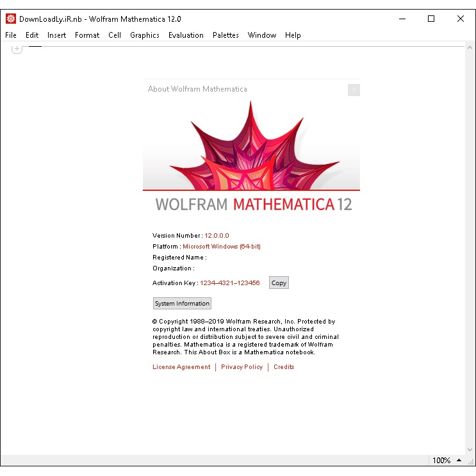Open the Evaluation menu
Screen dimensions: 476x476
point(186,35)
